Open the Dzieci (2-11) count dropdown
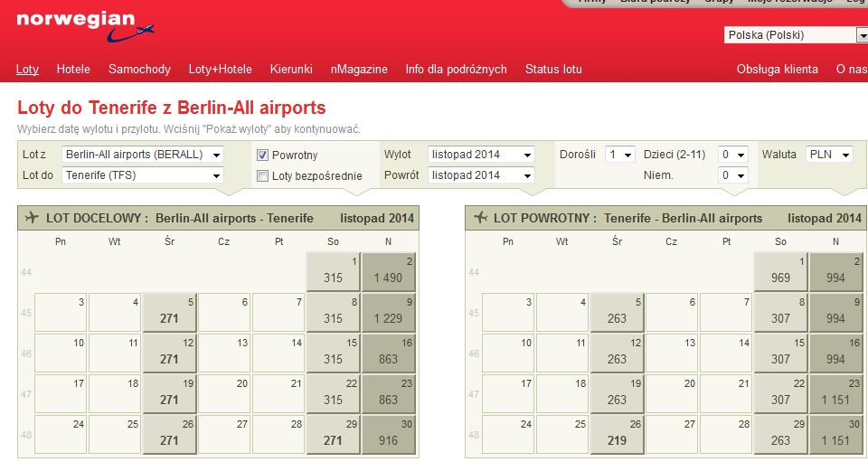Viewport: 868px width, 462px height. [733, 155]
